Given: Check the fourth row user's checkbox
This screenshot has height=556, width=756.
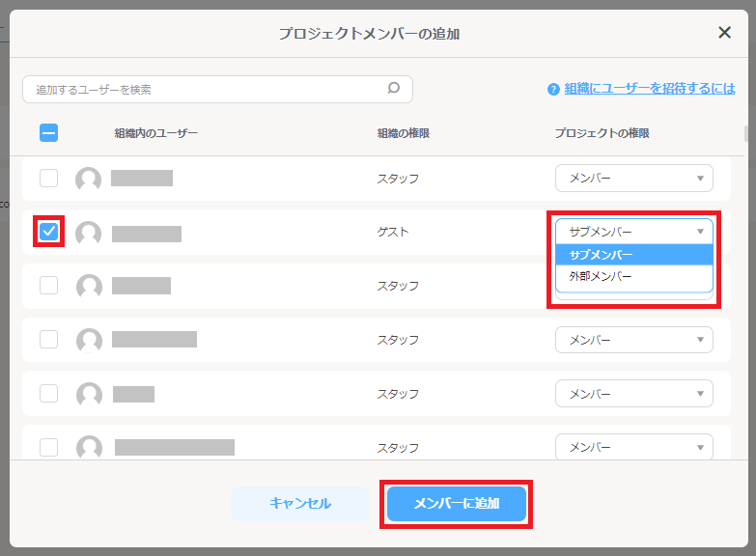Looking at the screenshot, I should coord(49,340).
